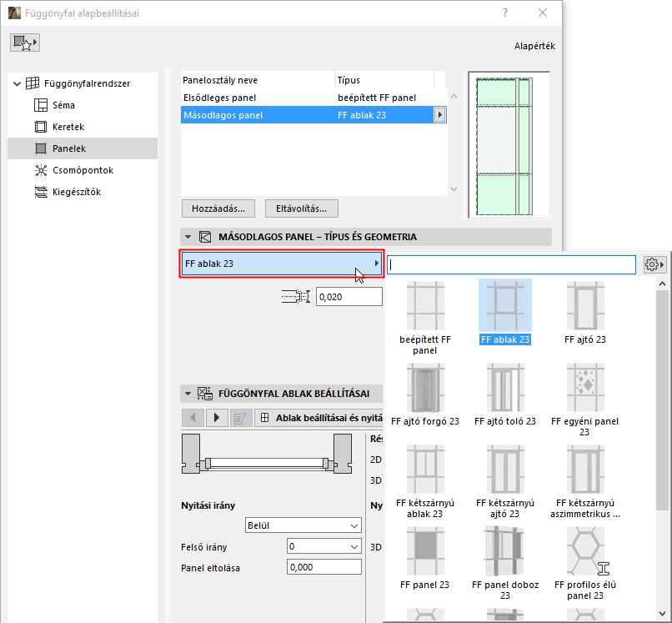Screen dimensions: 672x623
Task: Open the favorites star icon menu
Action: tap(25, 43)
